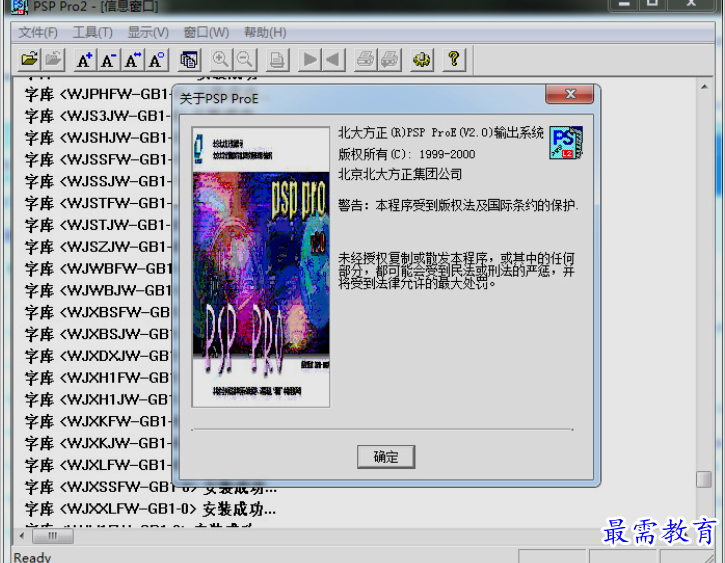
Task: Click the A+ increase font size icon
Action: tap(84, 60)
